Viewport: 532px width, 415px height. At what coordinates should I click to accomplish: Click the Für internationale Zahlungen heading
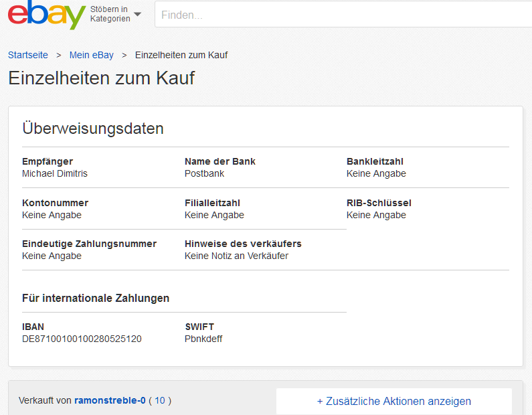(x=96, y=298)
